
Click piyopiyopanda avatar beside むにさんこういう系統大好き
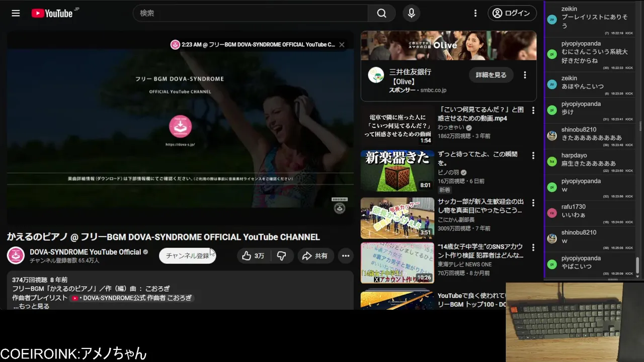[552, 54]
